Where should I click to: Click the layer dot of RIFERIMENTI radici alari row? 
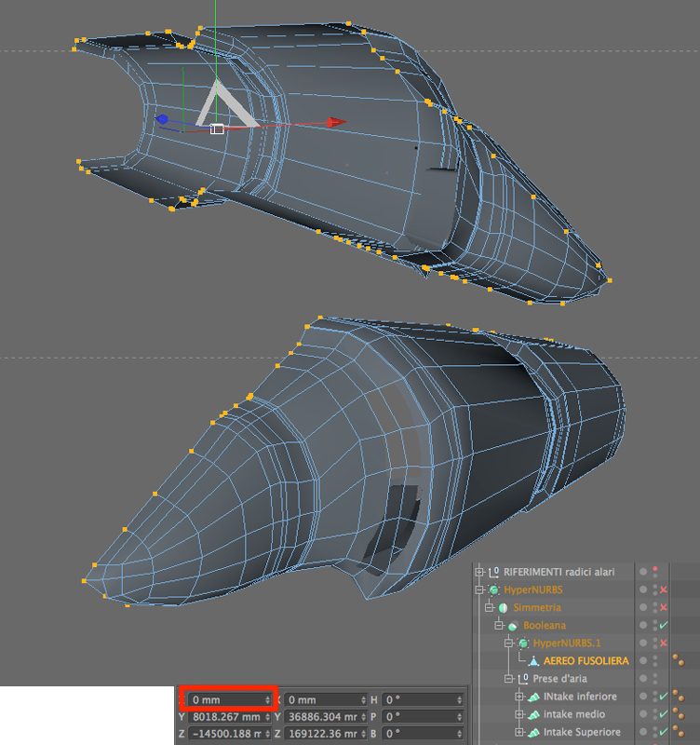[x=643, y=572]
